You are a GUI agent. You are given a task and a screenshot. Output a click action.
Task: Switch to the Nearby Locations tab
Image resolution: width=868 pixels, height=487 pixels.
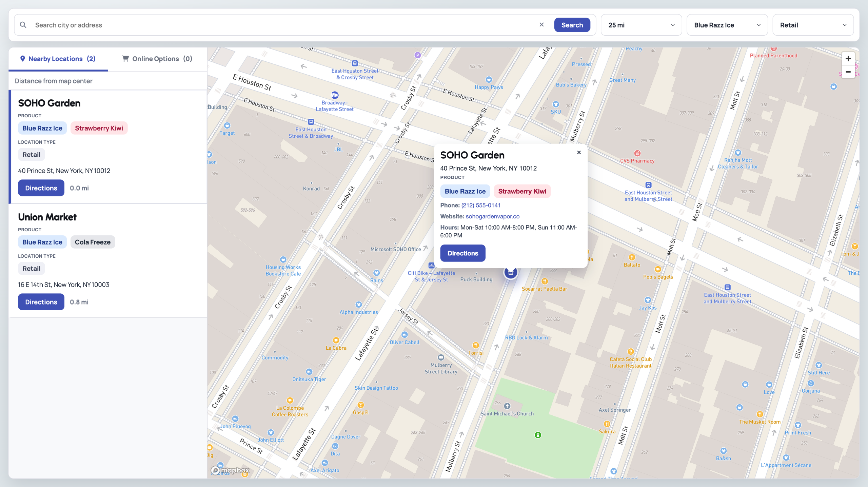point(58,58)
